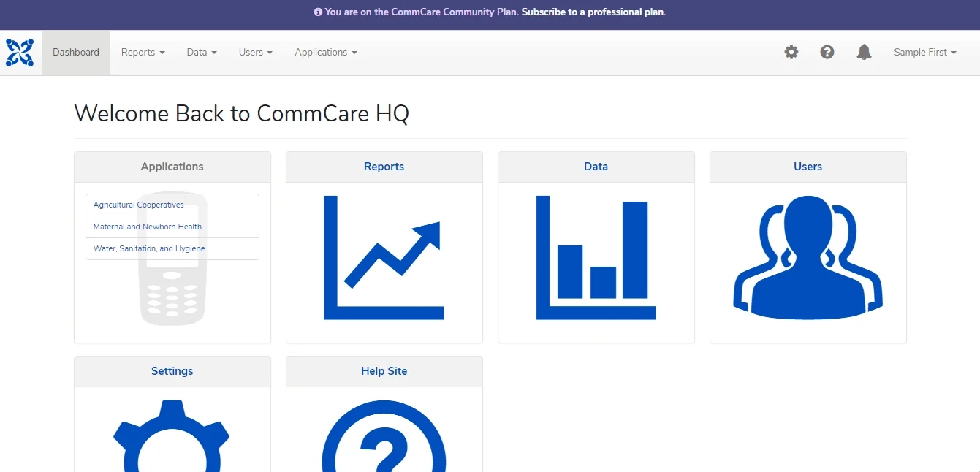980x472 pixels.
Task: Expand the Reports navbar dropdown
Action: [x=143, y=53]
